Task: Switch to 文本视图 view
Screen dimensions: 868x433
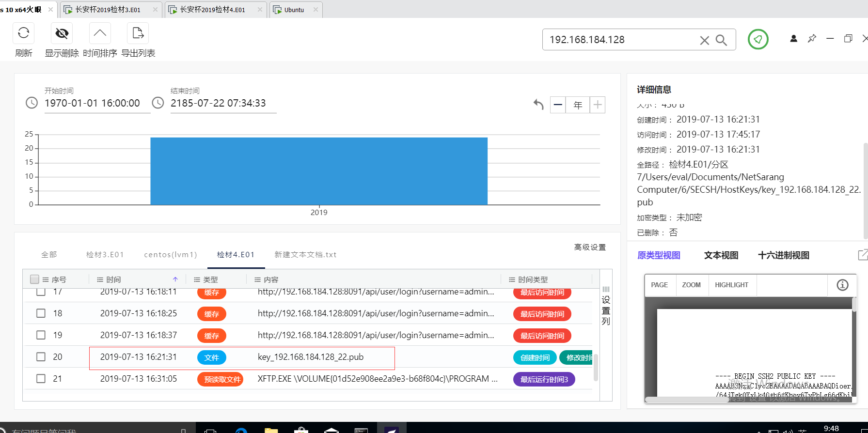Action: tap(721, 255)
